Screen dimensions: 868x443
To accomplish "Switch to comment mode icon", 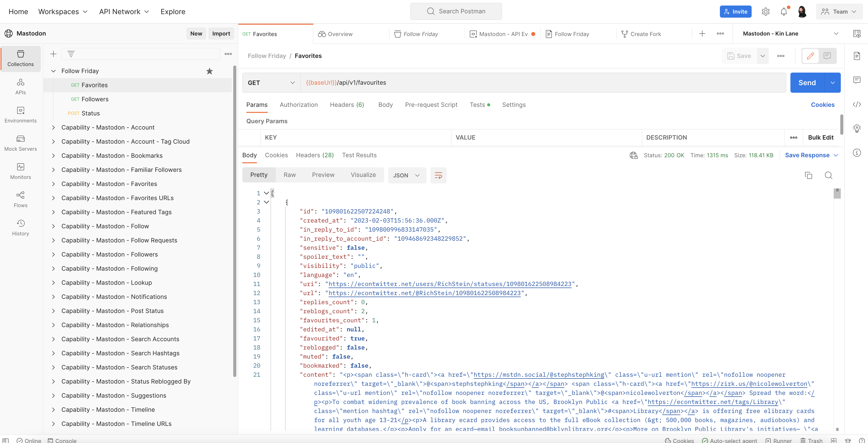I will point(827,56).
